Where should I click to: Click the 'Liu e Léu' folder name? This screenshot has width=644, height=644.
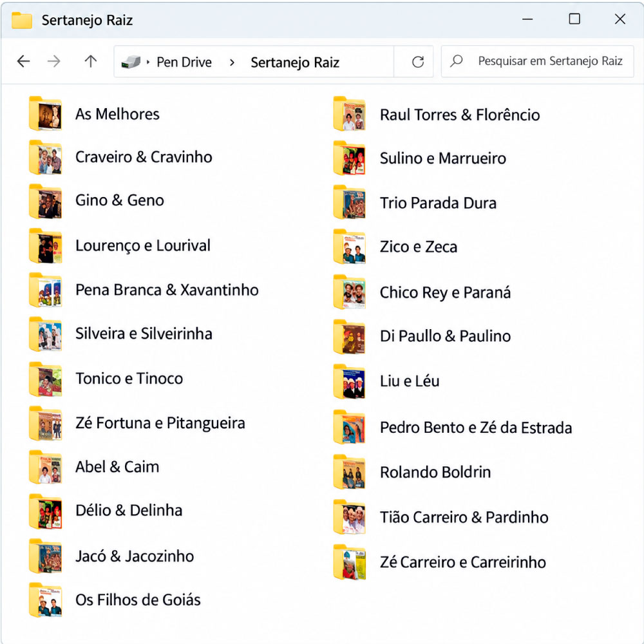pos(410,381)
